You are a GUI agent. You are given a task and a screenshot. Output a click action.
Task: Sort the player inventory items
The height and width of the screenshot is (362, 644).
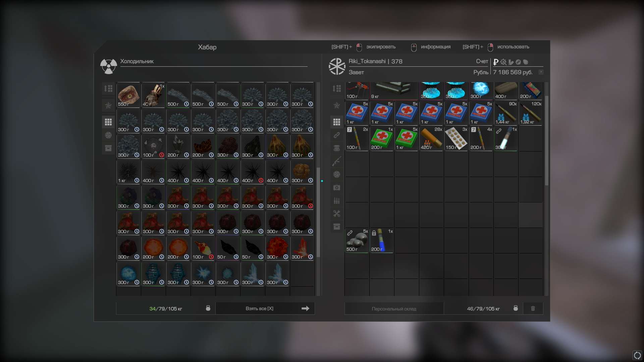point(337,88)
